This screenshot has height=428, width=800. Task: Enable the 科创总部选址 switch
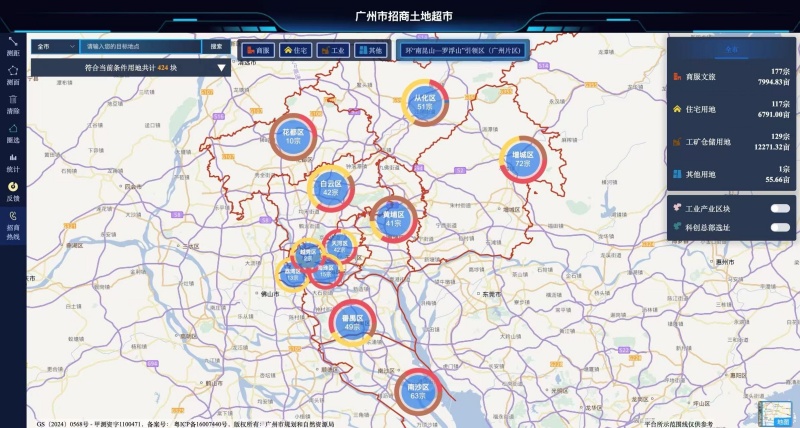(780, 228)
